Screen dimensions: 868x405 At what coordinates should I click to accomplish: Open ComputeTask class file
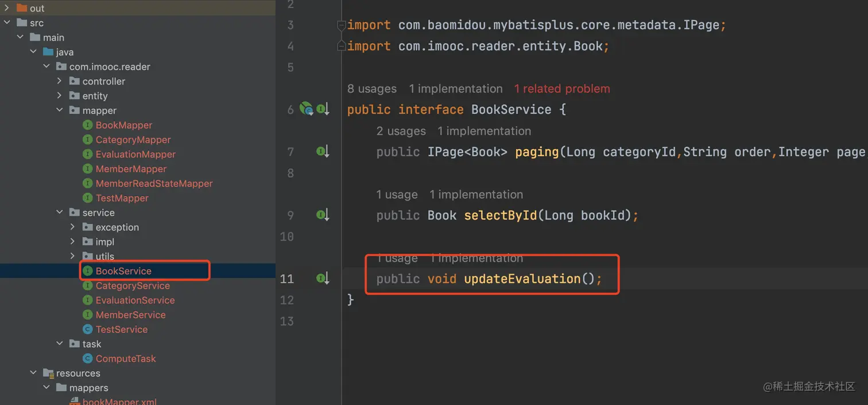coord(126,359)
